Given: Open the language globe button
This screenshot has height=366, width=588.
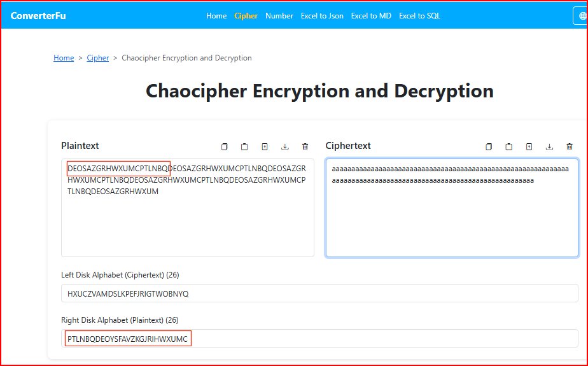Looking at the screenshot, I should tap(581, 16).
